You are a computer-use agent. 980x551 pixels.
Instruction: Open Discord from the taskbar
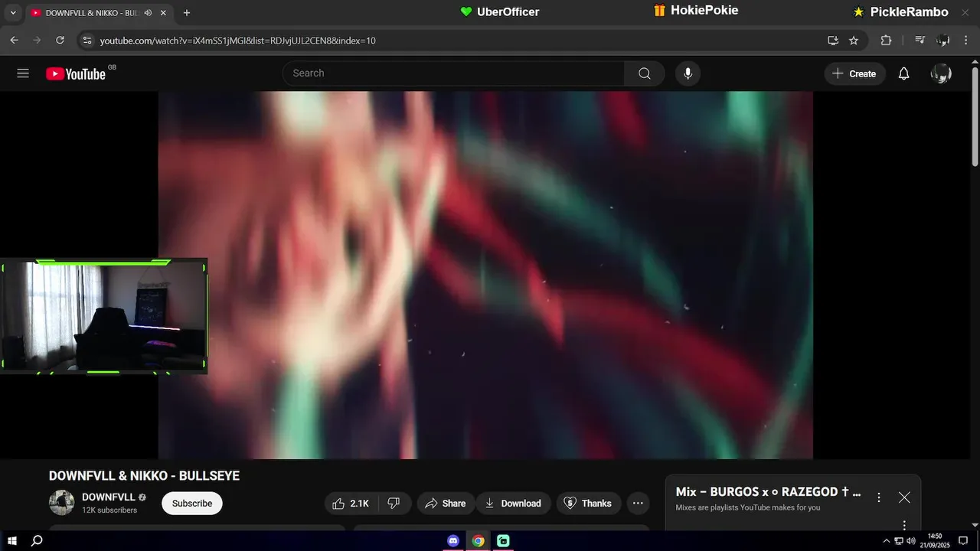pyautogui.click(x=453, y=541)
